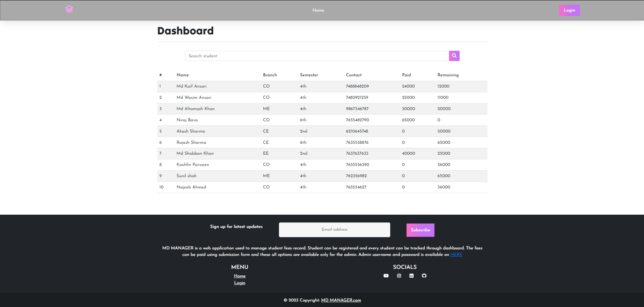The height and width of the screenshot is (307, 644).
Task: Open the MD MANAGER.com copyright link
Action: point(341,300)
